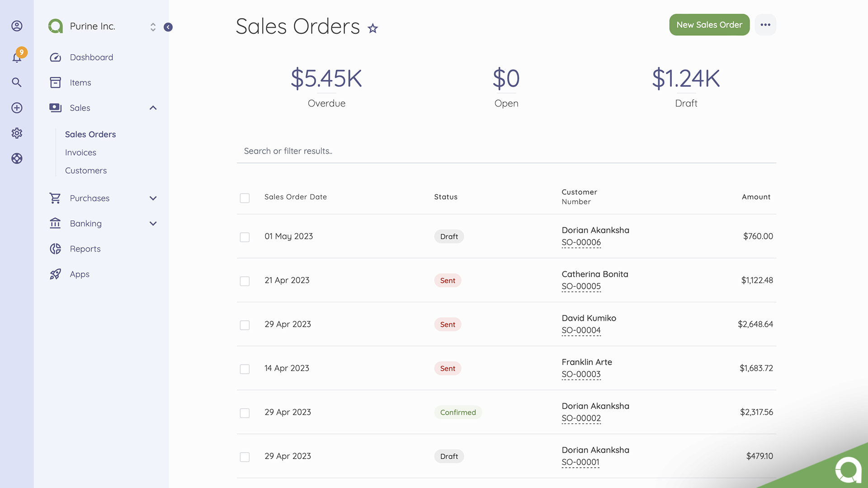Mark Sales Orders as favorite with star
This screenshot has height=488, width=868.
(373, 28)
